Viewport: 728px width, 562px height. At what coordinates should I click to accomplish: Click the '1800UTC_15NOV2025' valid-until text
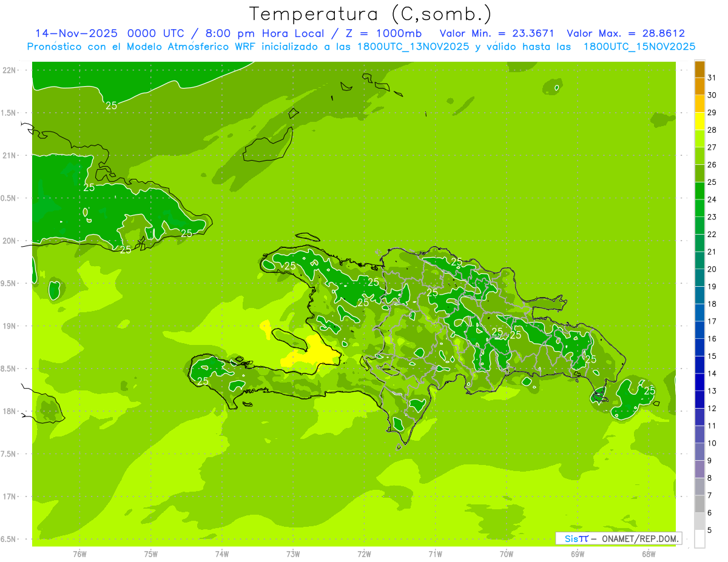tap(639, 47)
